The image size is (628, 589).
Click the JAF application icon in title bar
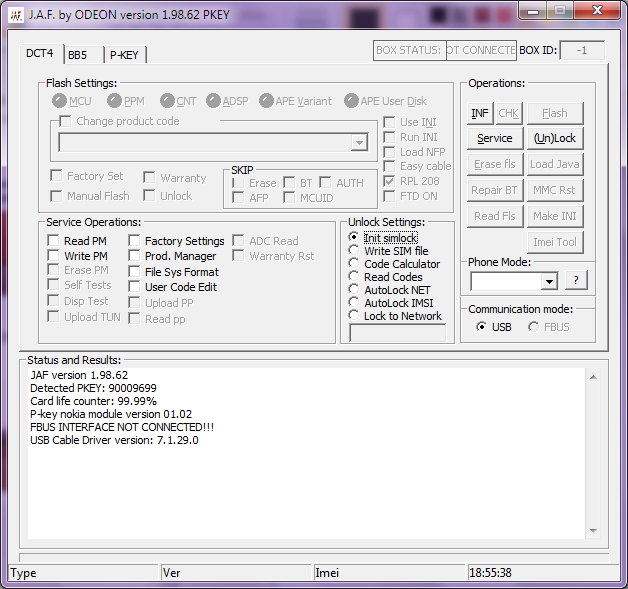[16, 15]
